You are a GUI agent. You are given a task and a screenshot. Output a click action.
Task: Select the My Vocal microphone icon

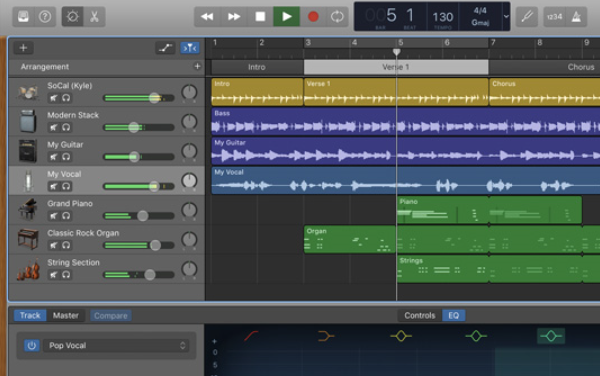pos(28,181)
